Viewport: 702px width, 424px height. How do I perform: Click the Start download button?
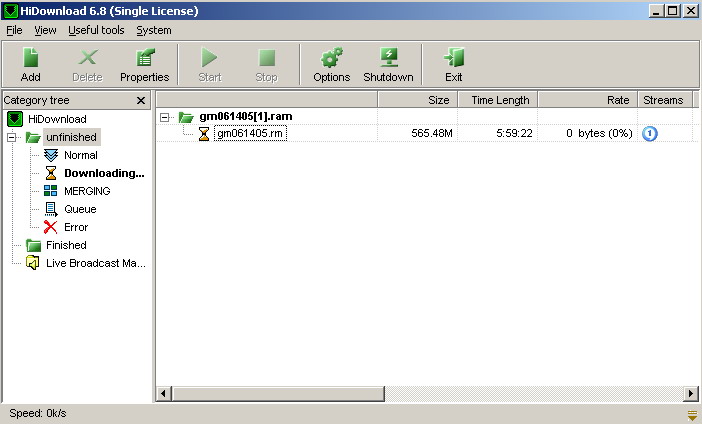pos(210,65)
